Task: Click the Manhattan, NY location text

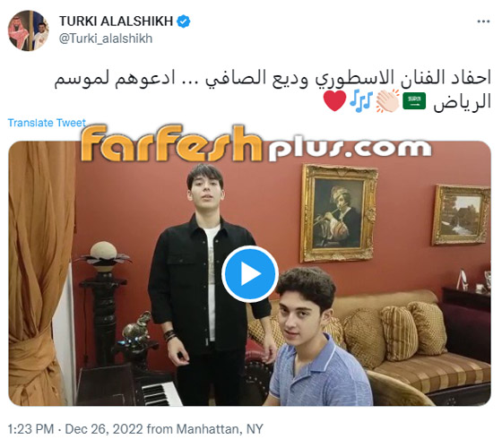Action: click(220, 429)
